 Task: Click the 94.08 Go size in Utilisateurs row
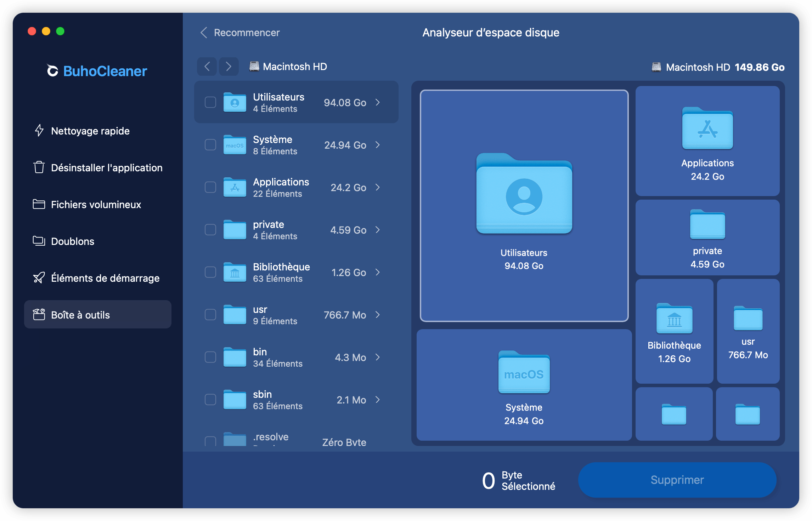(x=345, y=103)
